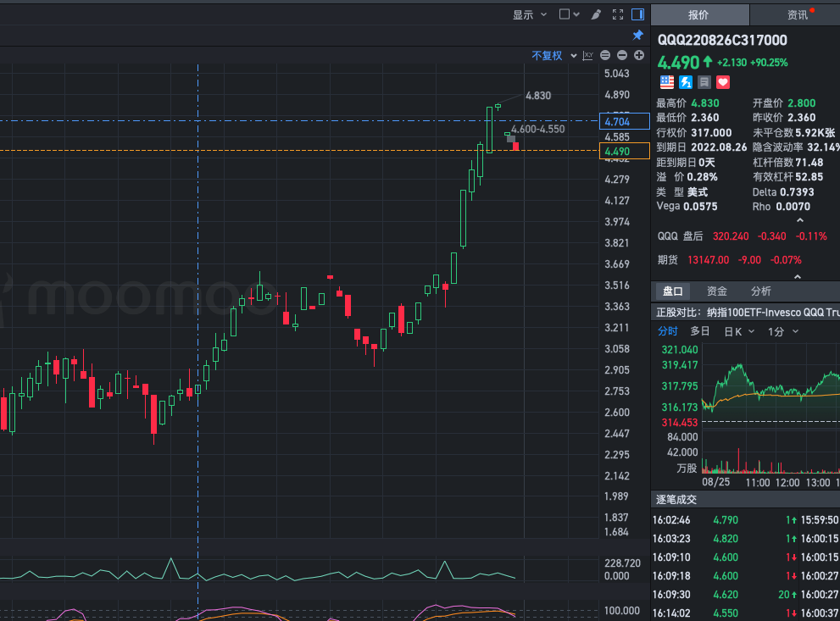
Task: Click the blue lightning level icon
Action: pyautogui.click(x=686, y=82)
